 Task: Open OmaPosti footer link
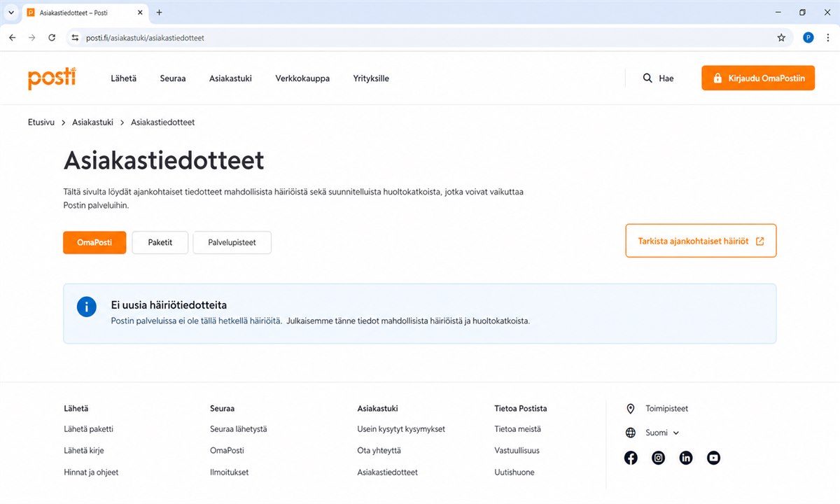tap(227, 451)
